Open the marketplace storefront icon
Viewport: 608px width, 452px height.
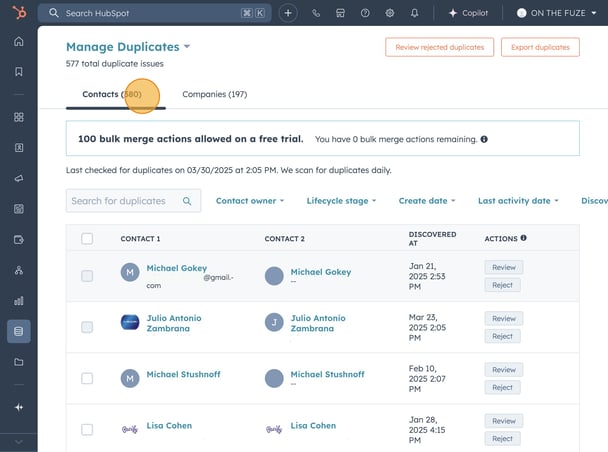pyautogui.click(x=340, y=13)
